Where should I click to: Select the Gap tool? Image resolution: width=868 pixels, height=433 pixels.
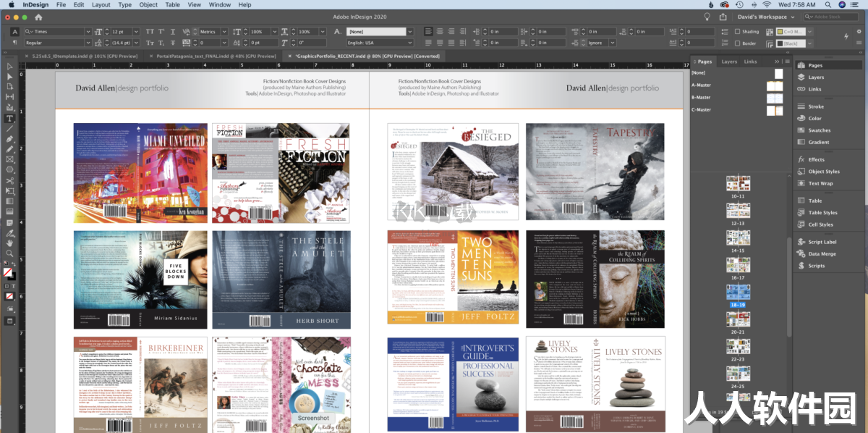9,96
